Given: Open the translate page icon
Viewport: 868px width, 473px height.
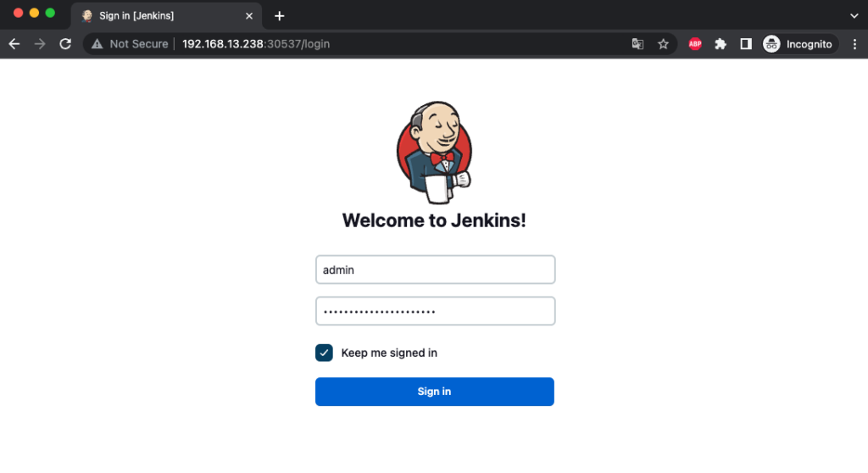Looking at the screenshot, I should coord(637,44).
